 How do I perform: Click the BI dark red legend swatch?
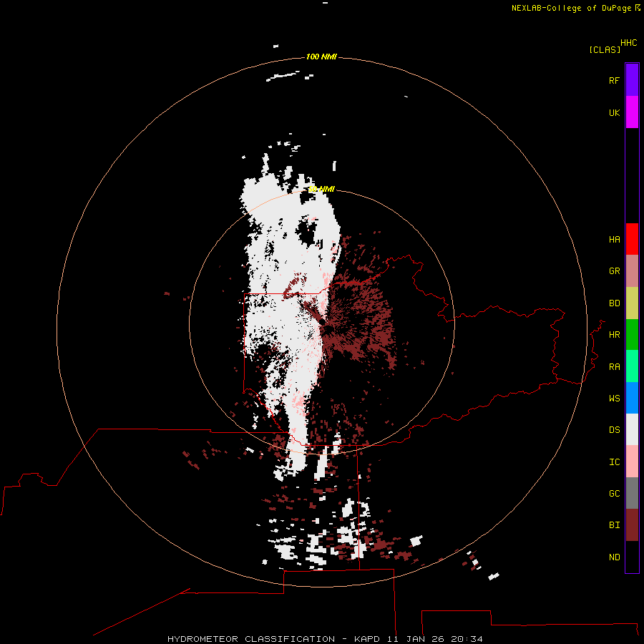click(632, 525)
